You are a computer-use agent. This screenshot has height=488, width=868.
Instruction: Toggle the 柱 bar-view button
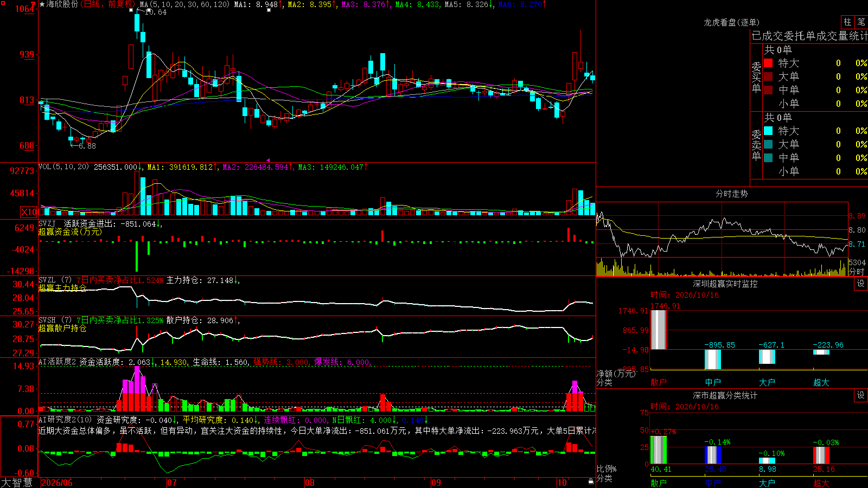pos(847,22)
